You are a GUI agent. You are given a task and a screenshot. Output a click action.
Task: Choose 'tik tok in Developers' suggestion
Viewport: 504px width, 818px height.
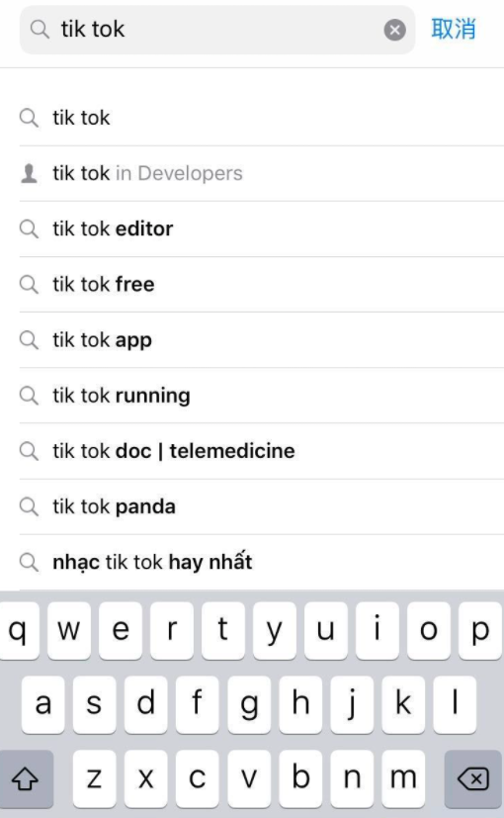pos(262,173)
